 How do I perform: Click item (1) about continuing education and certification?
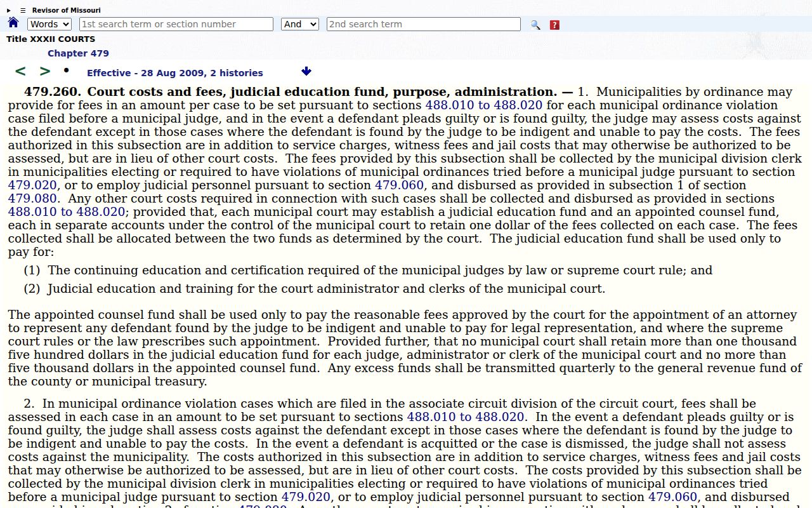[368, 271]
